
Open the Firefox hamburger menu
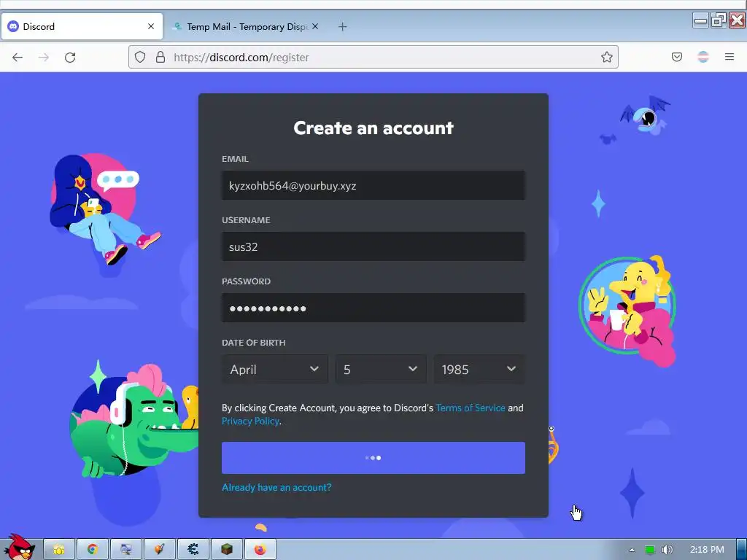click(729, 57)
